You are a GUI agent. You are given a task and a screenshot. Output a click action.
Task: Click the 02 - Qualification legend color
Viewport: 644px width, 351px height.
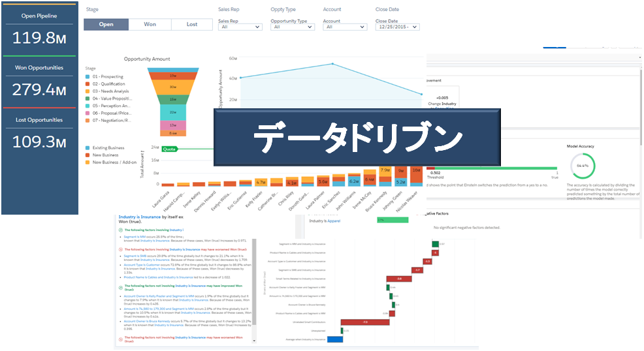[x=88, y=84]
